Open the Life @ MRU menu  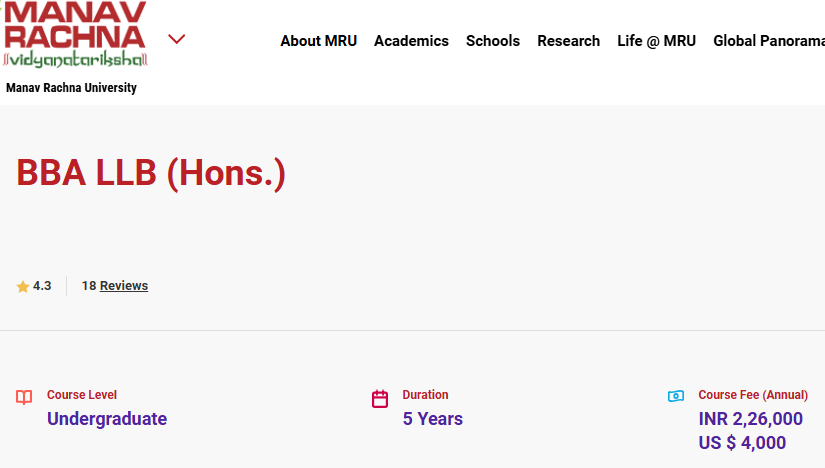point(656,41)
